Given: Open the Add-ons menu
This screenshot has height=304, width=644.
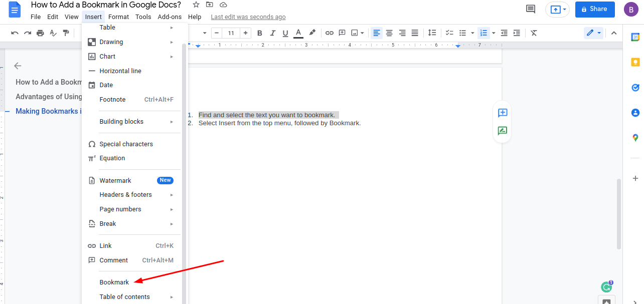Looking at the screenshot, I should (170, 17).
